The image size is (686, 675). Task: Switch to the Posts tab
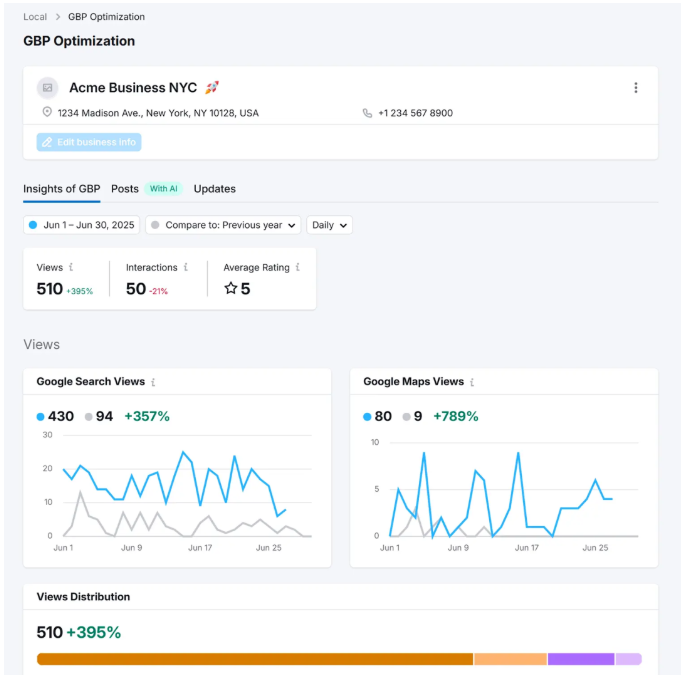coord(125,189)
